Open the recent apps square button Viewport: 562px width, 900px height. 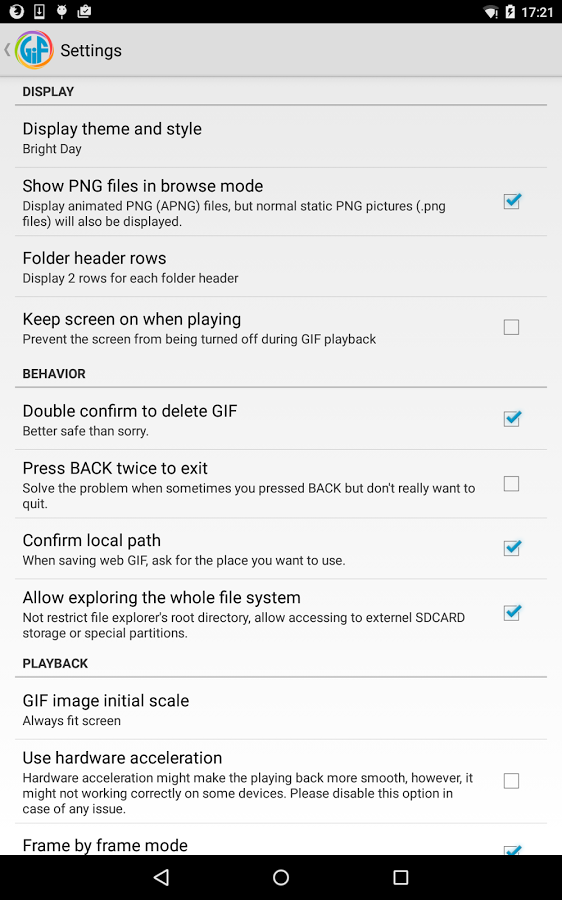pyautogui.click(x=401, y=876)
